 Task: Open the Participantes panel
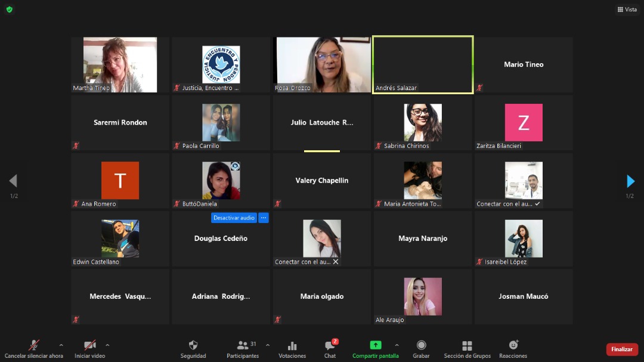pyautogui.click(x=243, y=349)
